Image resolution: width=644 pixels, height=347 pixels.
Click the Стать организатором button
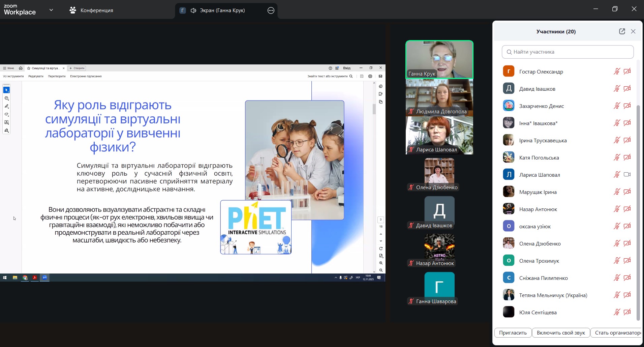[617, 333]
